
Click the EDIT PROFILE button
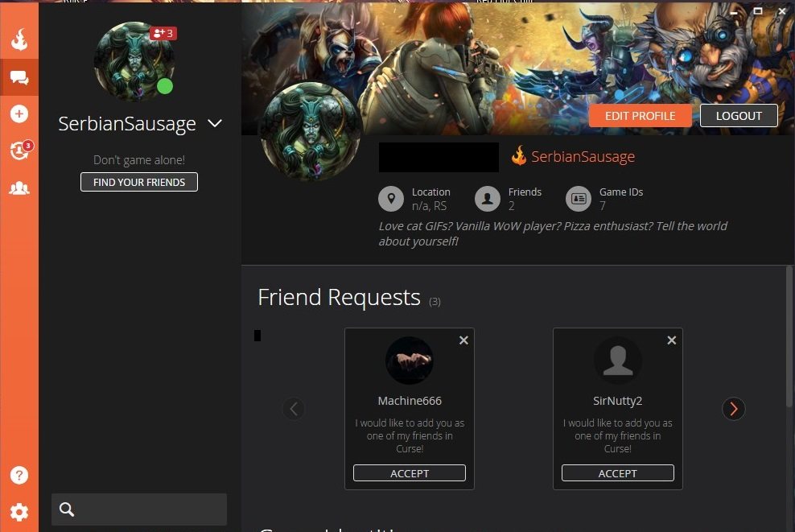[640, 116]
